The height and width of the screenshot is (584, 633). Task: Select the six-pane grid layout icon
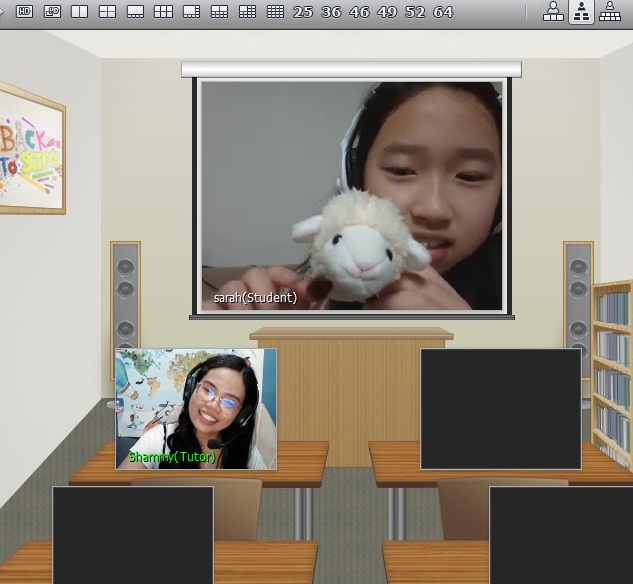coord(163,12)
